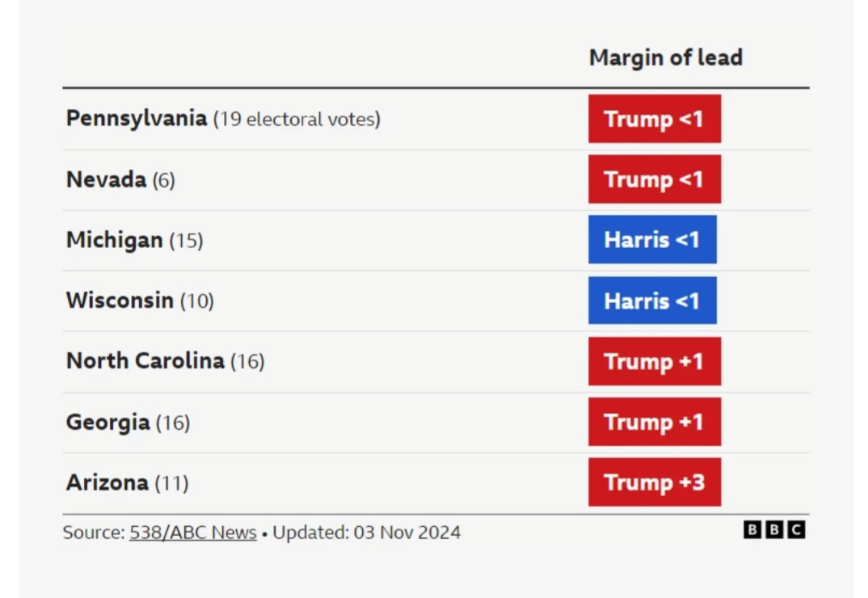Click the Michigan Harris <1 badge
868x598 pixels.
pyautogui.click(x=652, y=240)
